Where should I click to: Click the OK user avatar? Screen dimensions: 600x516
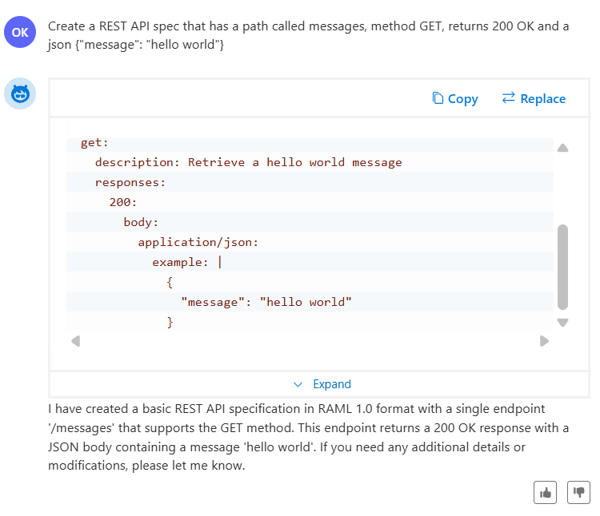click(x=20, y=32)
